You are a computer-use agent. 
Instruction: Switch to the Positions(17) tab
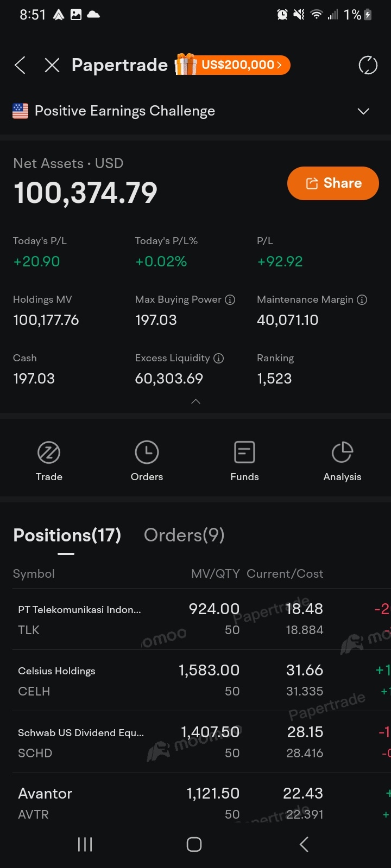67,535
